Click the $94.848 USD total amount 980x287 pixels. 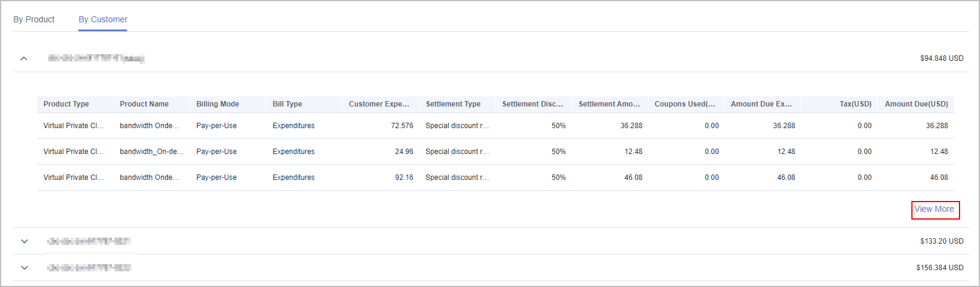pyautogui.click(x=941, y=58)
